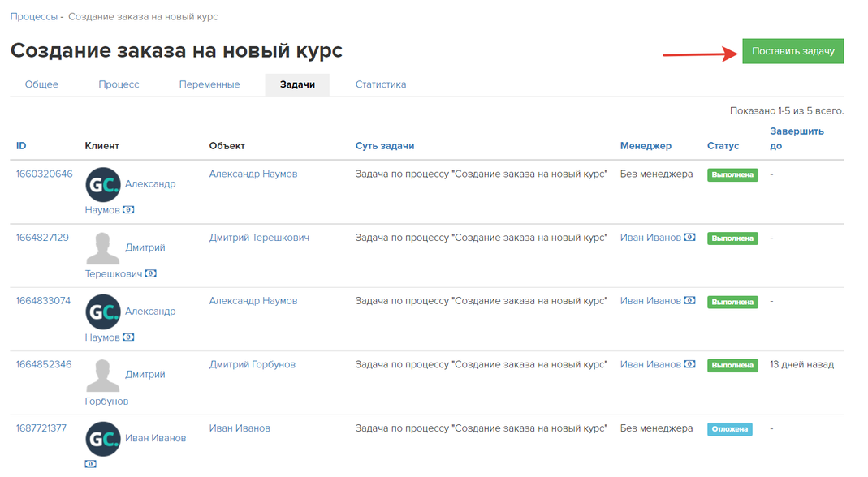
Task: Click the Отложена status badge
Action: [x=729, y=429]
